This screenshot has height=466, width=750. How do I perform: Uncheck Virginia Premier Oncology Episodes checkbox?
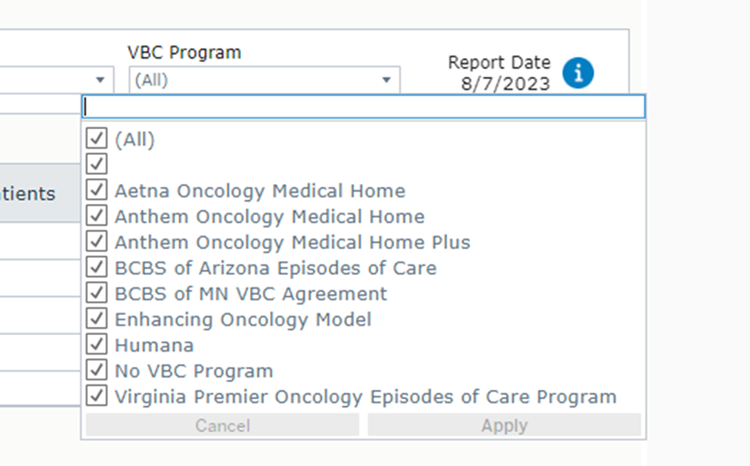[x=97, y=396]
